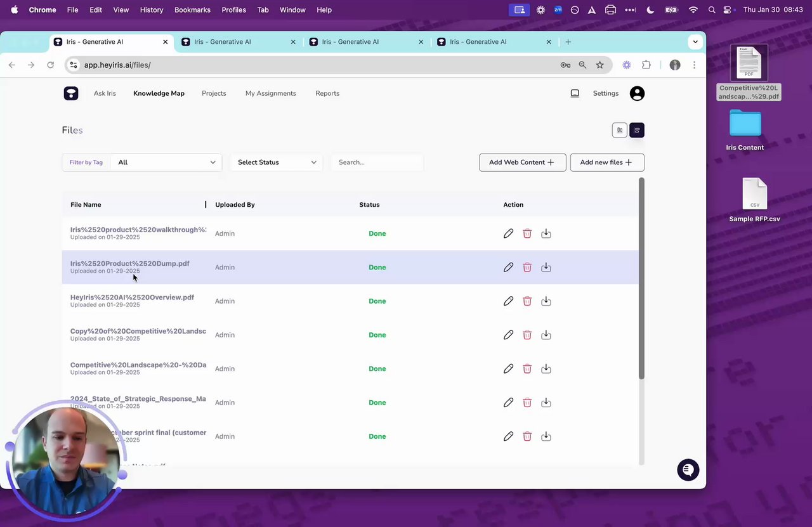The height and width of the screenshot is (527, 812).
Task: Click HeyIris%2520AI%2520Overview.pdf file name
Action: (132, 297)
